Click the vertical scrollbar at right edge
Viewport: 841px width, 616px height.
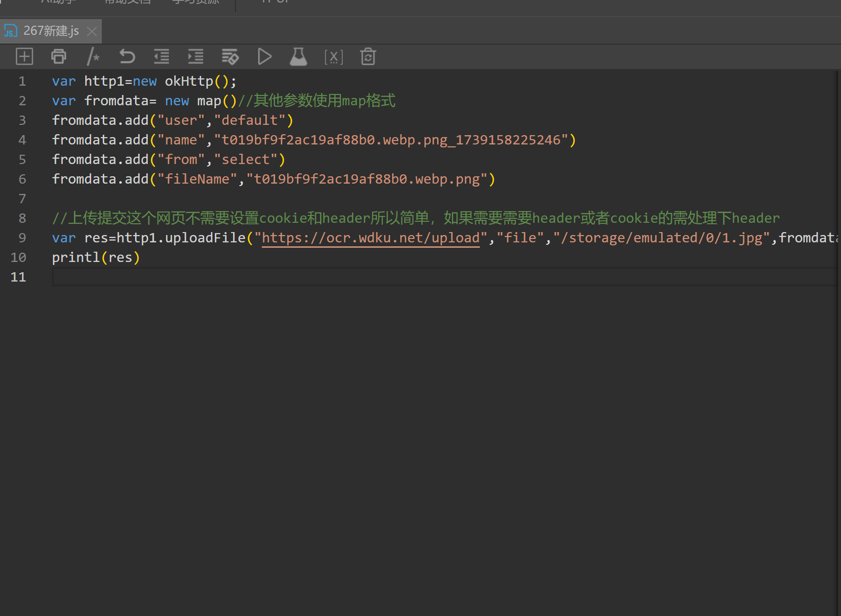(839, 343)
